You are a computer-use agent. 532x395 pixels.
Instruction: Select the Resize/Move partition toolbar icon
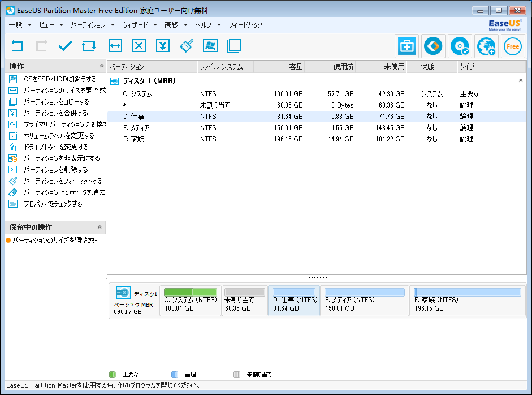(115, 46)
